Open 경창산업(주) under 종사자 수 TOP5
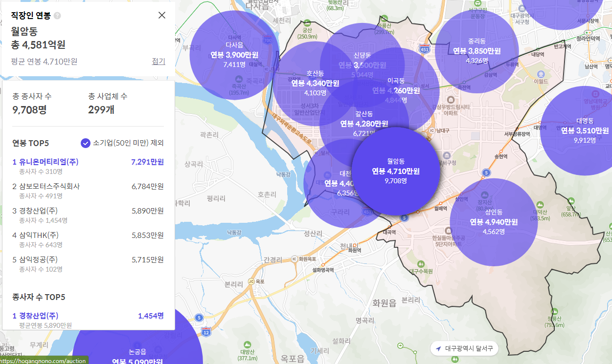This screenshot has height=364, width=612. pos(88,320)
